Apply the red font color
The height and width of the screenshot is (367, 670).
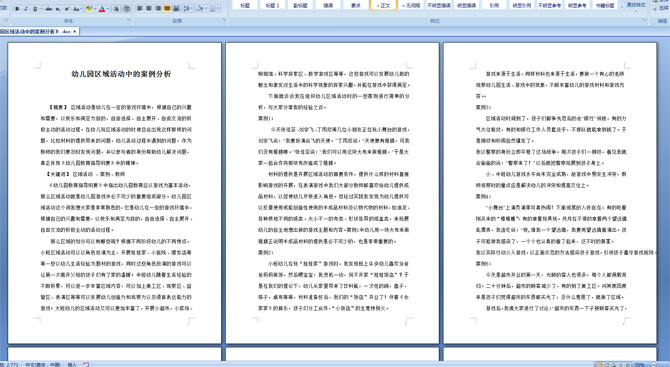coord(102,9)
